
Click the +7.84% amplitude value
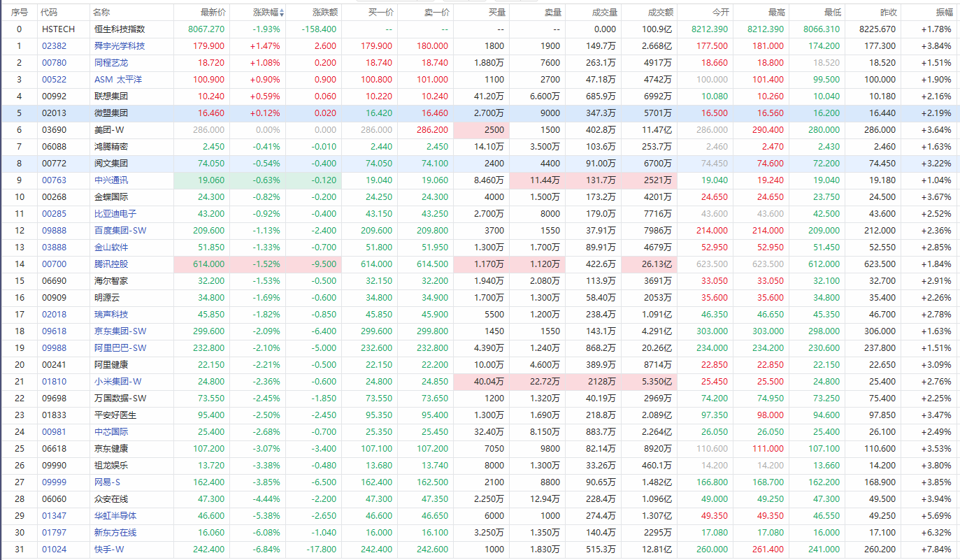tap(937, 550)
